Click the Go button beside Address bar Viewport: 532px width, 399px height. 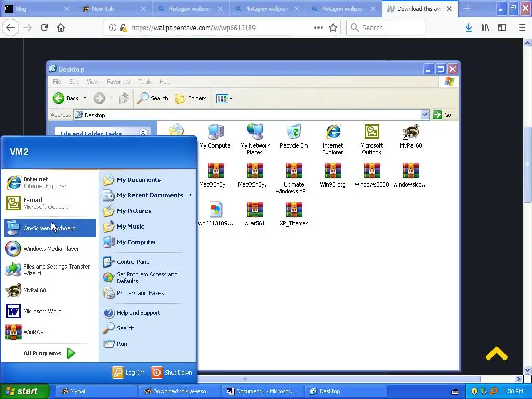pos(442,115)
